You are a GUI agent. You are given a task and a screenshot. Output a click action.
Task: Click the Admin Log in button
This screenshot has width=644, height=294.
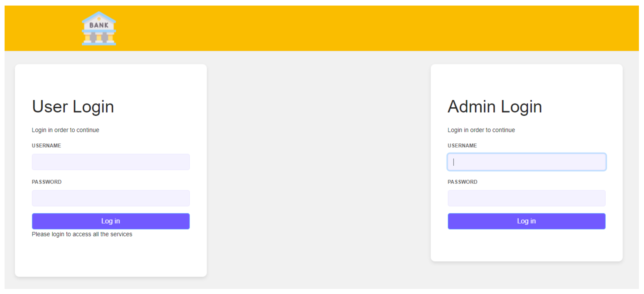coord(526,221)
